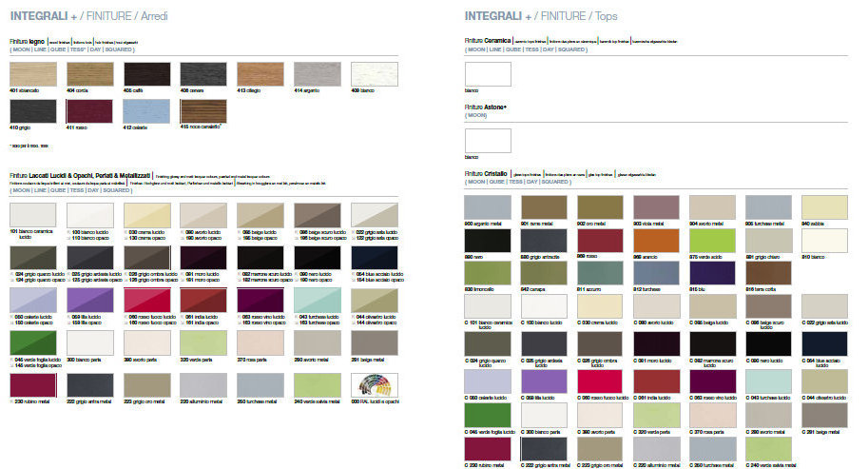
Task: Choose the 413 ciliegio wood swatch
Action: (x=260, y=75)
